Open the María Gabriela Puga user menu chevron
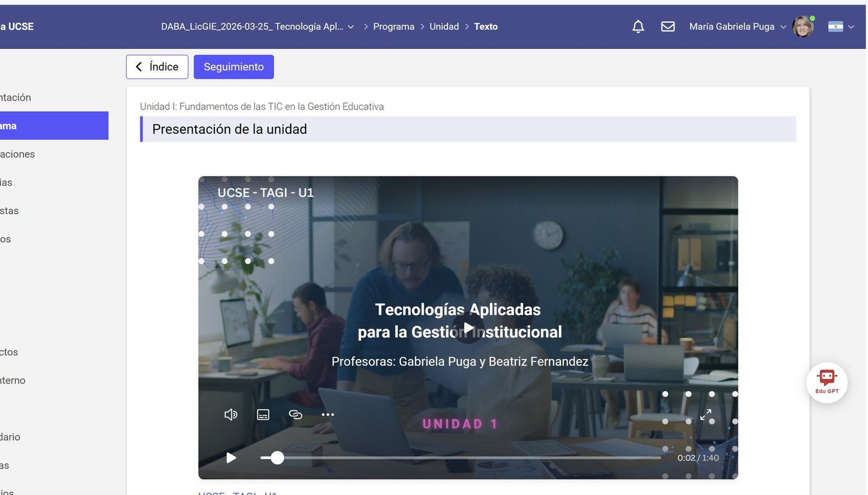 tap(783, 27)
